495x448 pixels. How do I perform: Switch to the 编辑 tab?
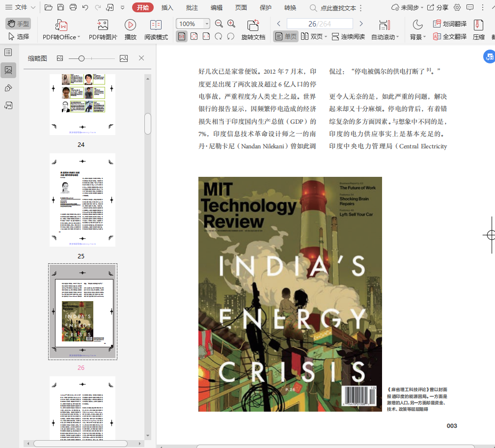(x=217, y=7)
